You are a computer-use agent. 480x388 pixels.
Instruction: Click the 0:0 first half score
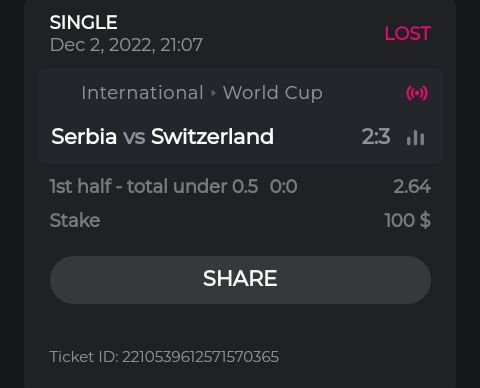(283, 186)
